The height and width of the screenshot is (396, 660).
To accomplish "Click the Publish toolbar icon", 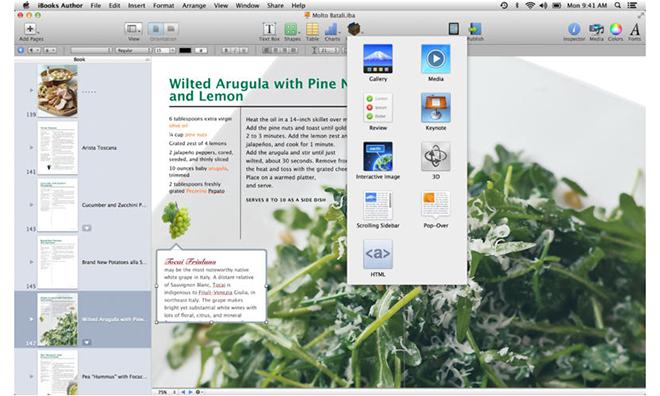I will click(475, 29).
